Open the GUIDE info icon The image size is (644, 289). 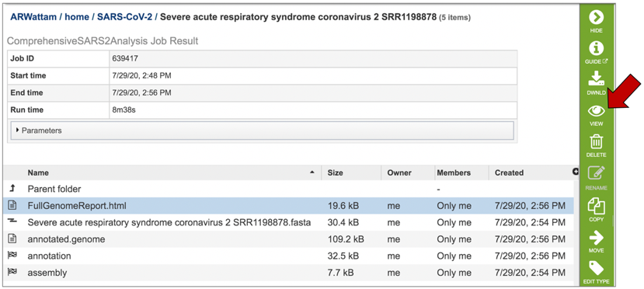596,48
